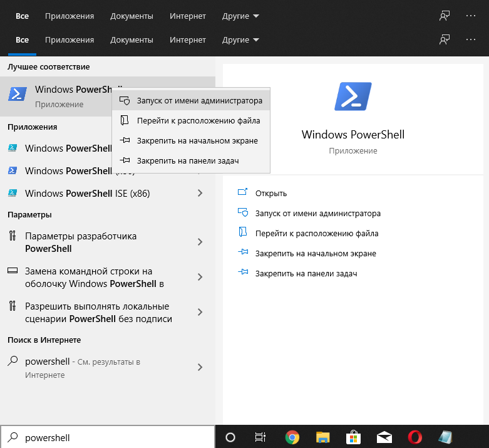This screenshot has height=448, width=489.
Task: Open the Windows PowerShell ISE (x86) result
Action: point(108,193)
